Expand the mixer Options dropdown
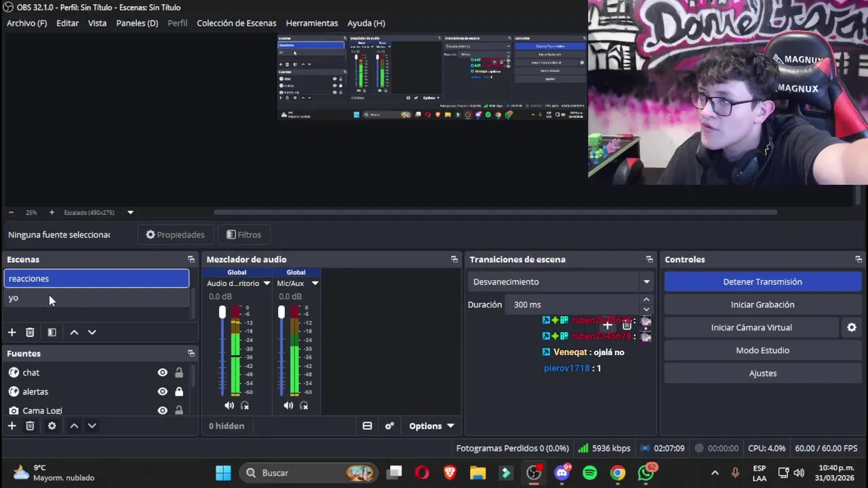Image resolution: width=868 pixels, height=488 pixels. pyautogui.click(x=431, y=426)
